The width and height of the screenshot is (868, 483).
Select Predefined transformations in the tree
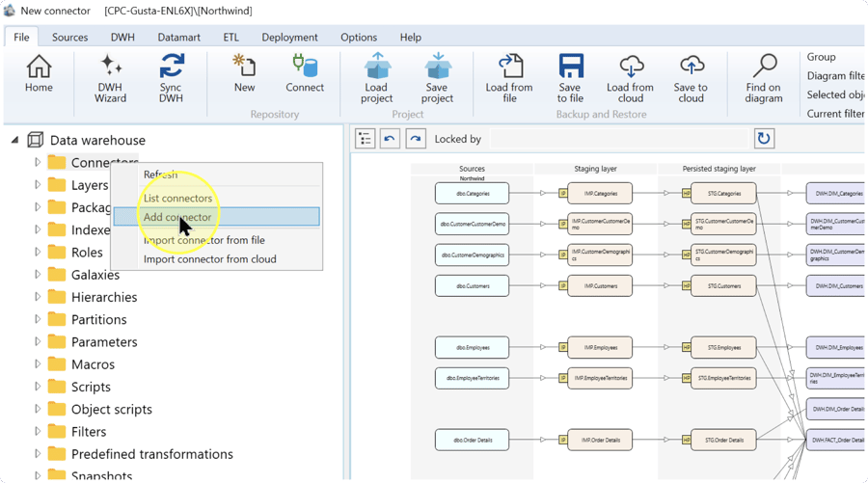point(151,454)
